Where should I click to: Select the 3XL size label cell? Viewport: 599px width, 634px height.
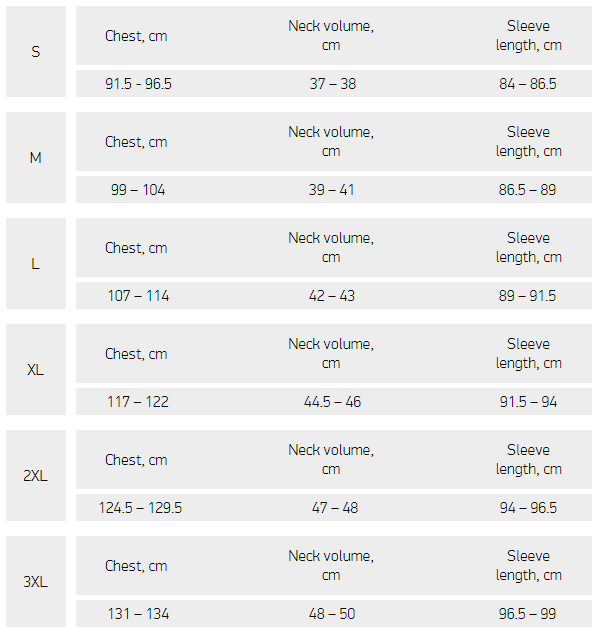[x=36, y=581]
